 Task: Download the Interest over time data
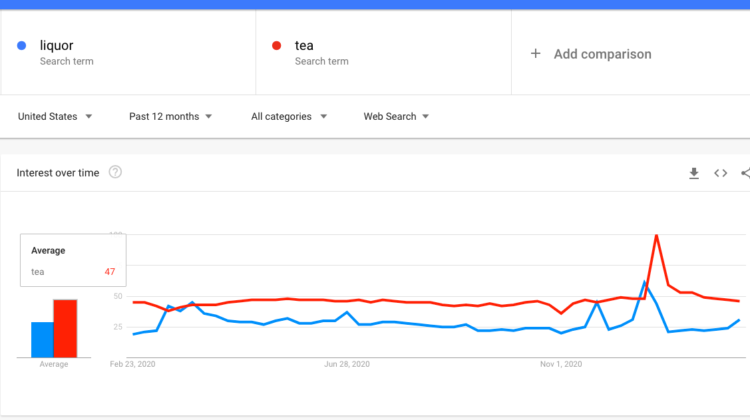point(694,173)
